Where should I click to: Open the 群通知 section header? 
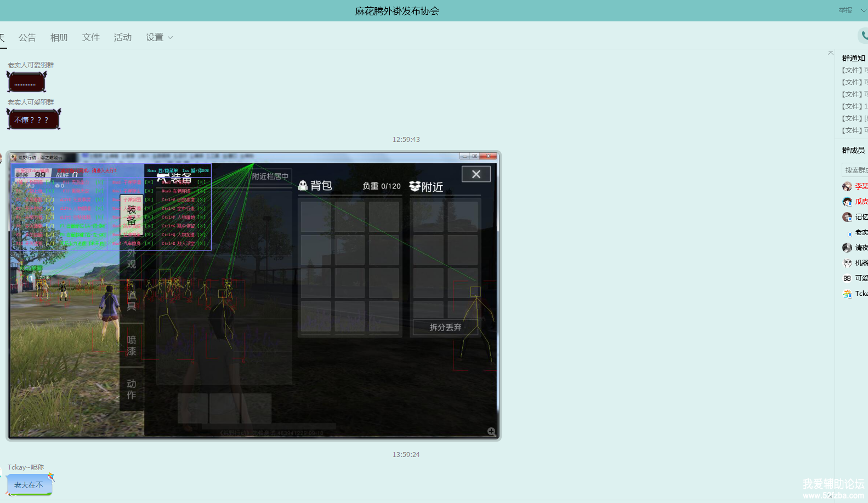853,58
